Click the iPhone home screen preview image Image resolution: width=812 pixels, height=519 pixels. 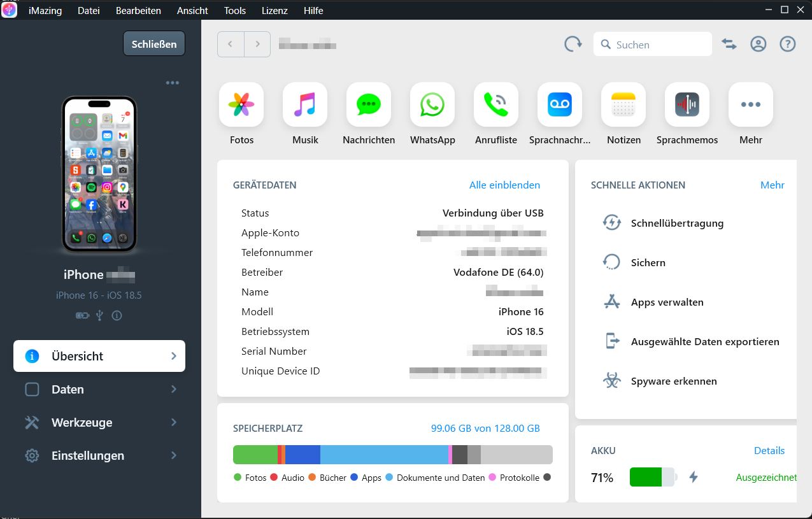[x=99, y=174]
